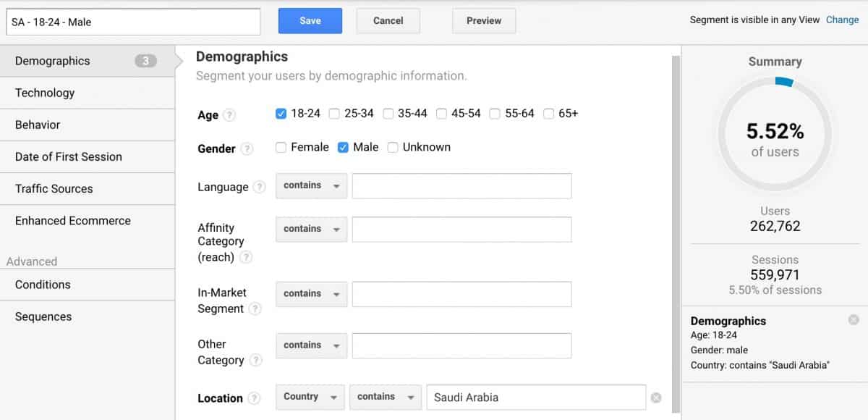Expand the Location contains operator dropdown

click(385, 397)
